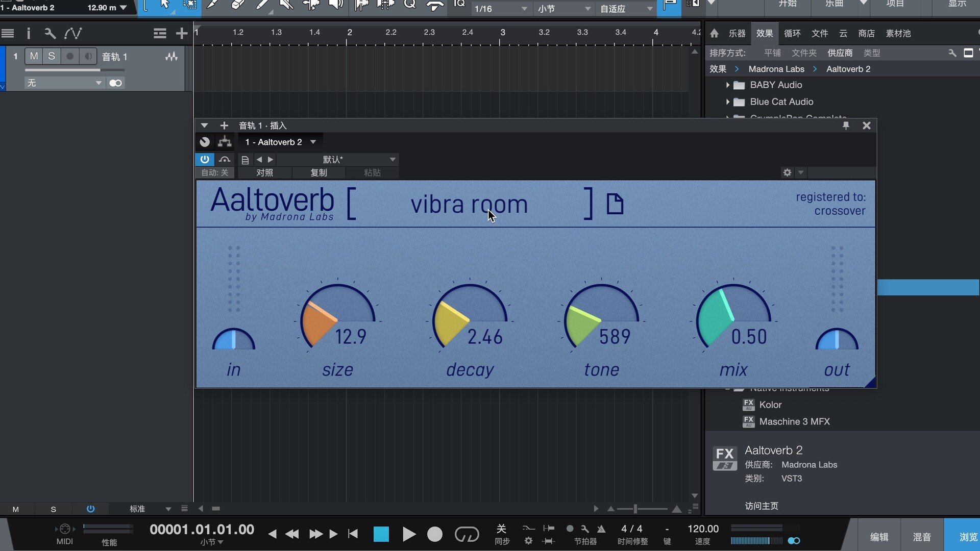Open the 混音 mixer button

tap(922, 537)
